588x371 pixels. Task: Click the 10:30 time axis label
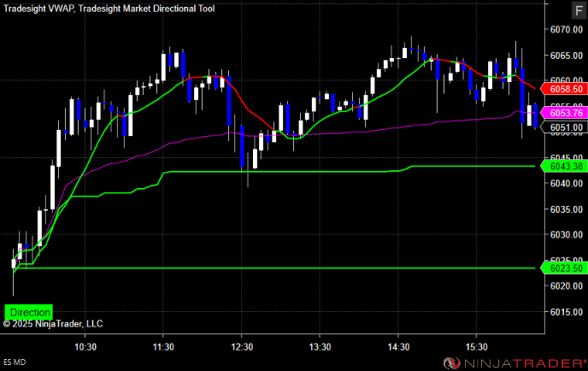tap(85, 347)
